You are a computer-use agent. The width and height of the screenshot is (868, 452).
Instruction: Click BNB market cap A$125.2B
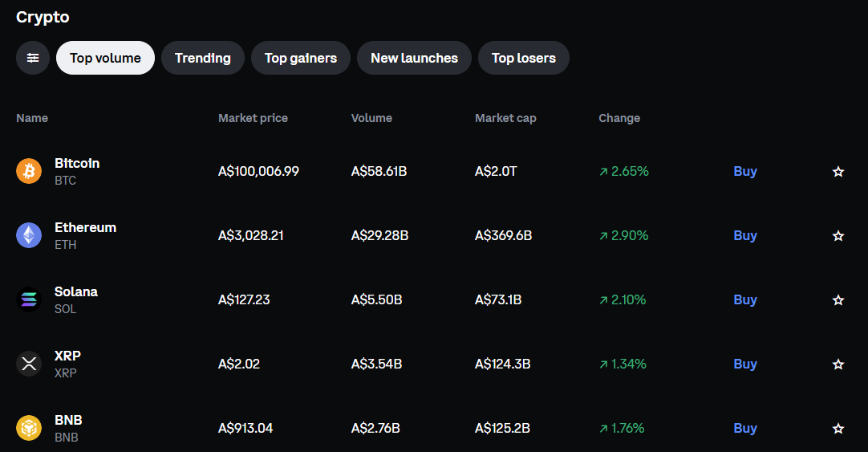(503, 428)
